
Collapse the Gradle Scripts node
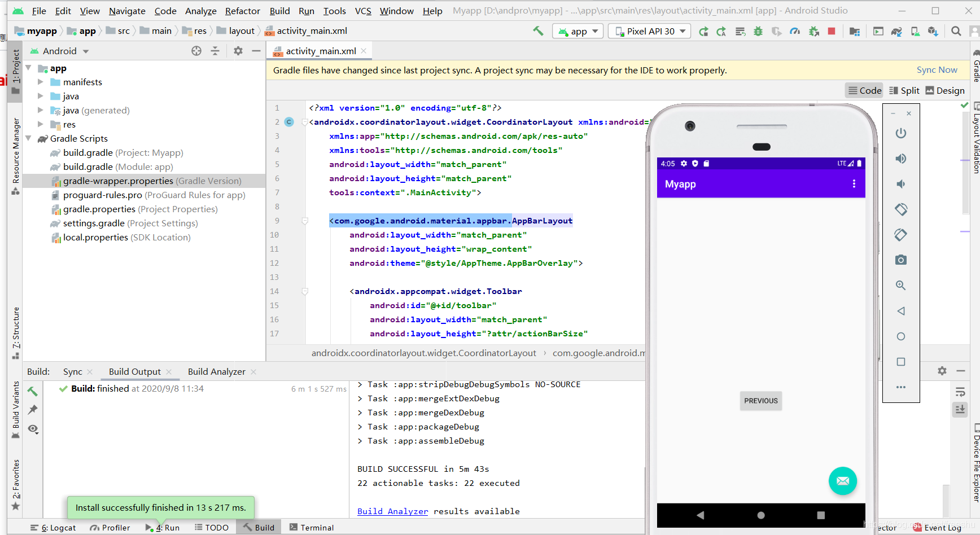click(28, 138)
